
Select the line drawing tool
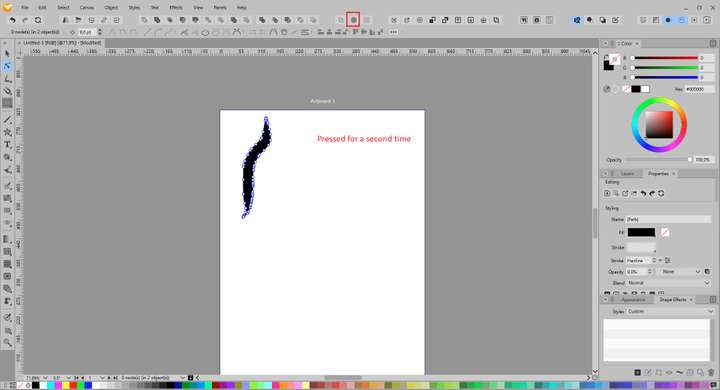[7, 120]
